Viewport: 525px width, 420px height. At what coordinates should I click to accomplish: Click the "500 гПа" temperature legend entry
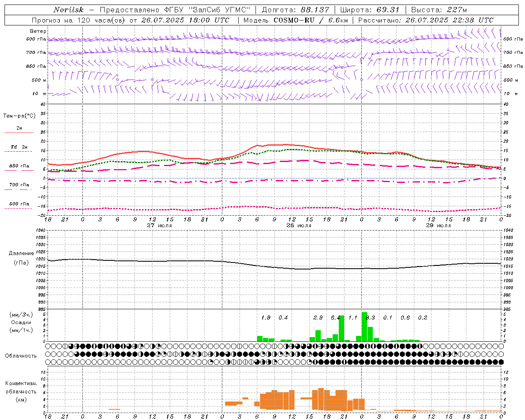click(19, 204)
